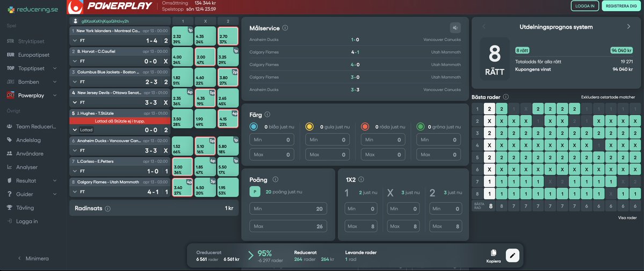Toggle the X pick for Anaheim Ducks match
The image size is (644, 271).
pos(205,146)
